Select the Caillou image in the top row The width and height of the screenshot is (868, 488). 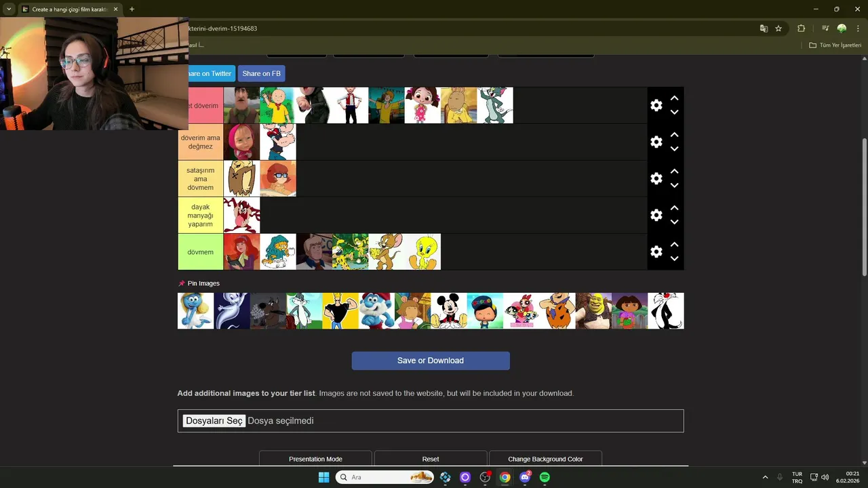pos(278,105)
